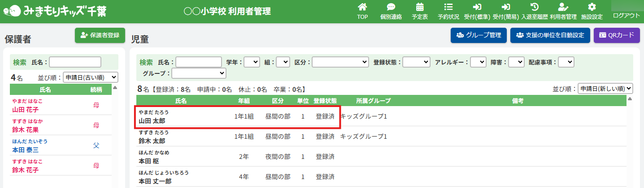The height and width of the screenshot is (188, 644).
Task: Select guardian 本田 泰三 in list
Action: click(x=26, y=150)
